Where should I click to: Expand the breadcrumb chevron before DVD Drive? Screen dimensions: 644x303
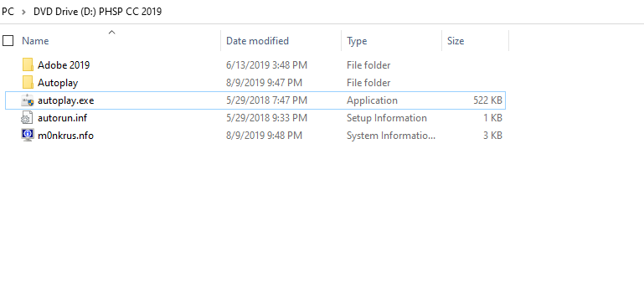(23, 12)
